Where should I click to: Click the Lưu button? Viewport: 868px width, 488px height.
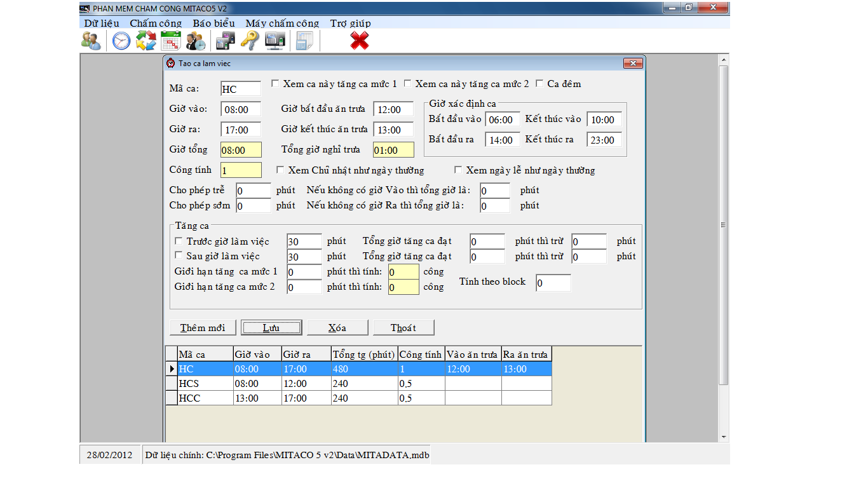[271, 327]
